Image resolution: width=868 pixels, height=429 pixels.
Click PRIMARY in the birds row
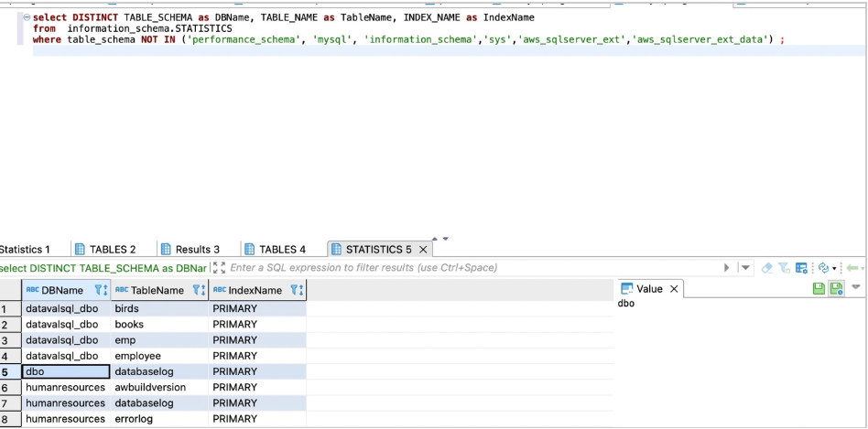click(x=257, y=308)
